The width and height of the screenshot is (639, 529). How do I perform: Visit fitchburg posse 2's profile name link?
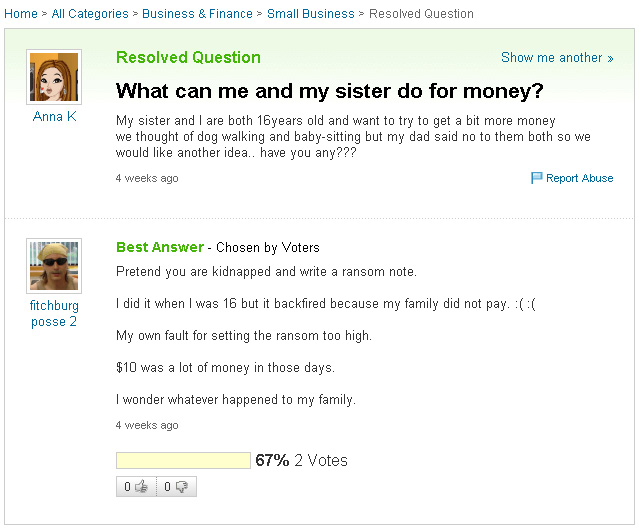(54, 313)
